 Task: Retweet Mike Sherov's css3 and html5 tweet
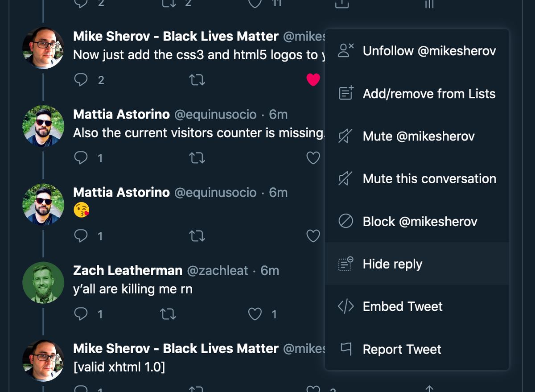(197, 80)
